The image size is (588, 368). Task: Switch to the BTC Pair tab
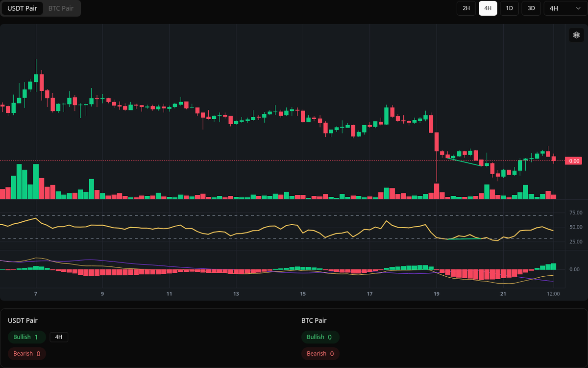click(60, 8)
